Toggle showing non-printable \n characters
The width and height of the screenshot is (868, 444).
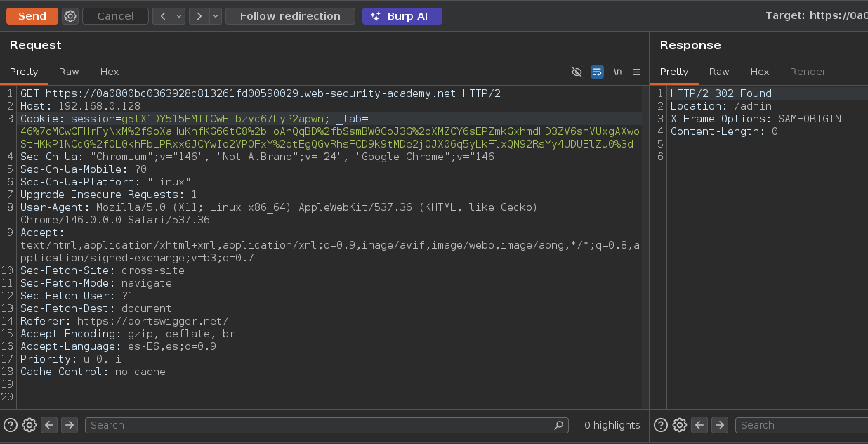[617, 72]
